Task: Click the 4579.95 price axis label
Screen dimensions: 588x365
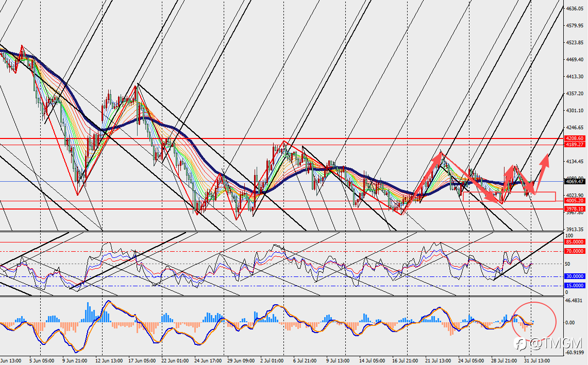Action: 575,25
